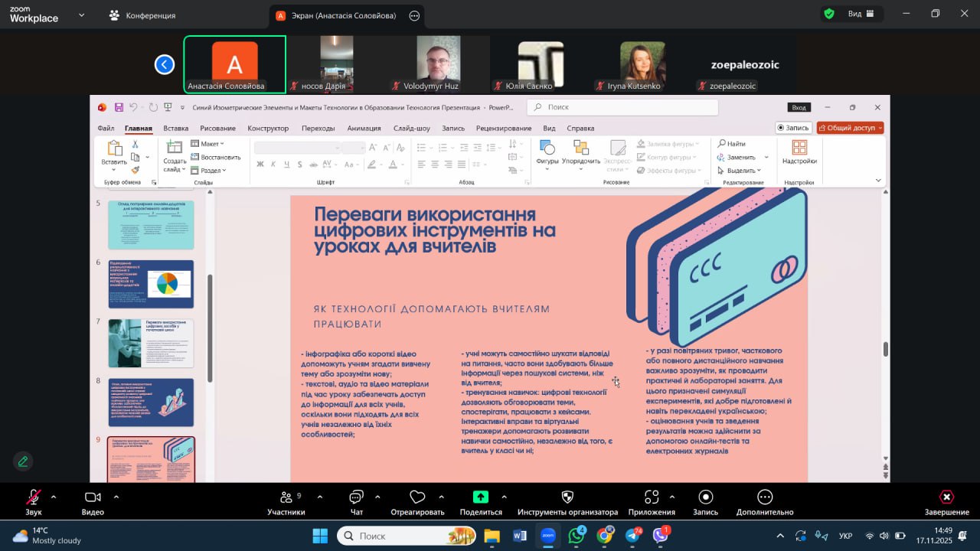Click the red Завершение end meeting button
Screen dimensions: 980x551
(946, 499)
